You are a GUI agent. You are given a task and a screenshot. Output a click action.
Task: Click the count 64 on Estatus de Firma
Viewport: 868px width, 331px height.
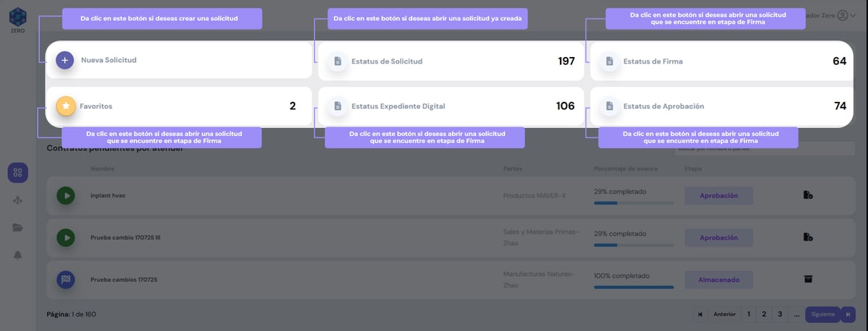pos(839,61)
